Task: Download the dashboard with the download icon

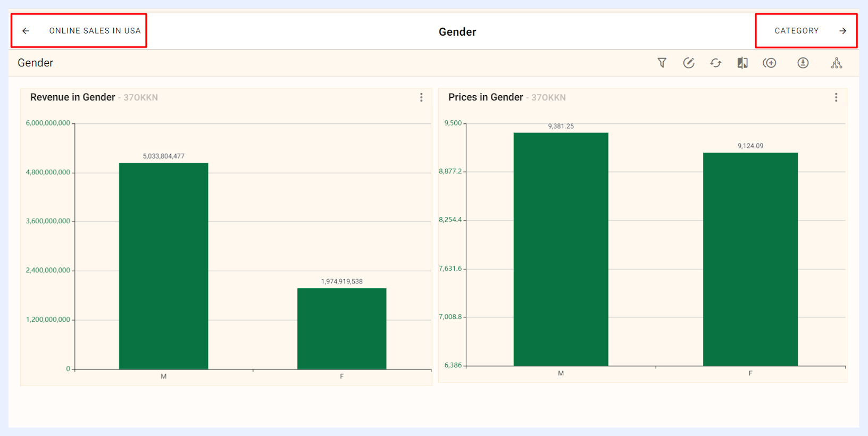Action: pos(803,63)
